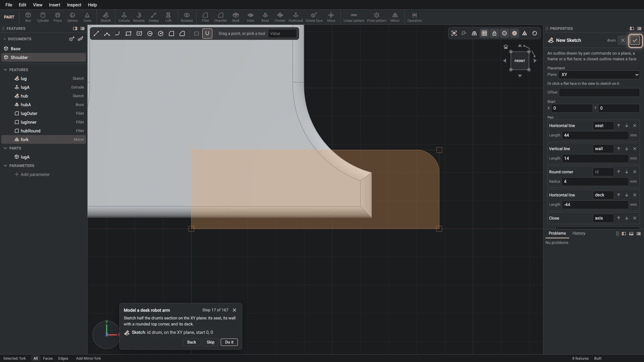Choose the Sweep tool

(x=153, y=17)
